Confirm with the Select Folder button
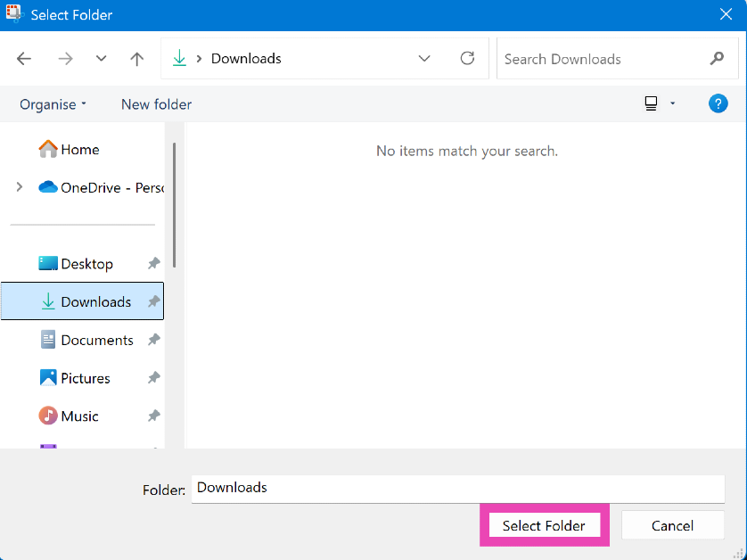 tap(544, 525)
